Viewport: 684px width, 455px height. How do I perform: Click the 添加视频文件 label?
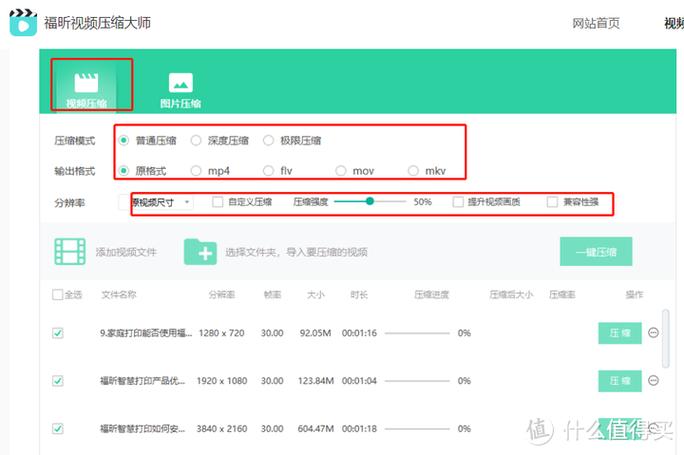point(126,252)
